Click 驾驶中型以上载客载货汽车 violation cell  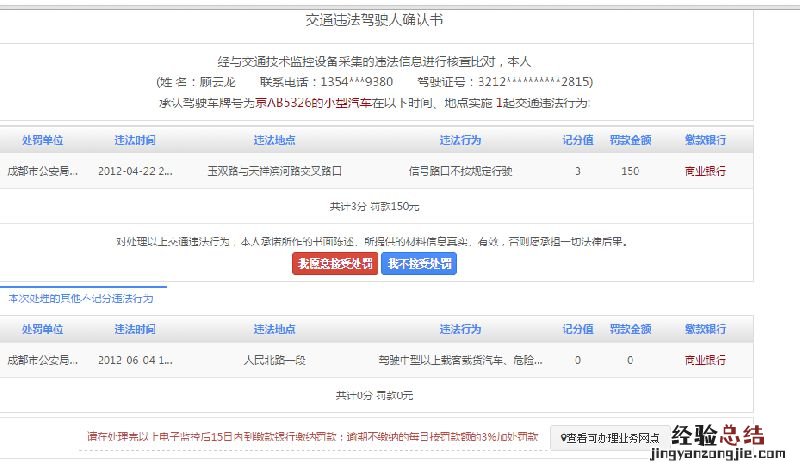[x=460, y=360]
